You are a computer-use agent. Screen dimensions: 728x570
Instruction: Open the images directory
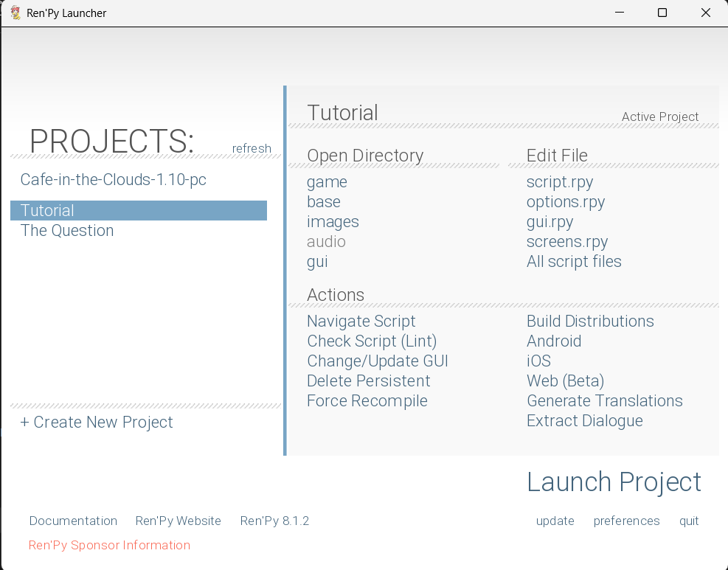point(333,223)
